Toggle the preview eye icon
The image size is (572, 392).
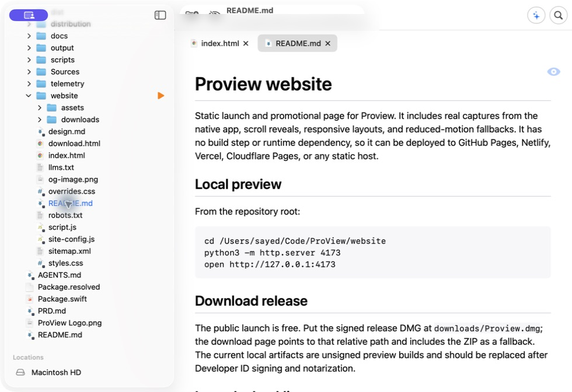(x=553, y=72)
